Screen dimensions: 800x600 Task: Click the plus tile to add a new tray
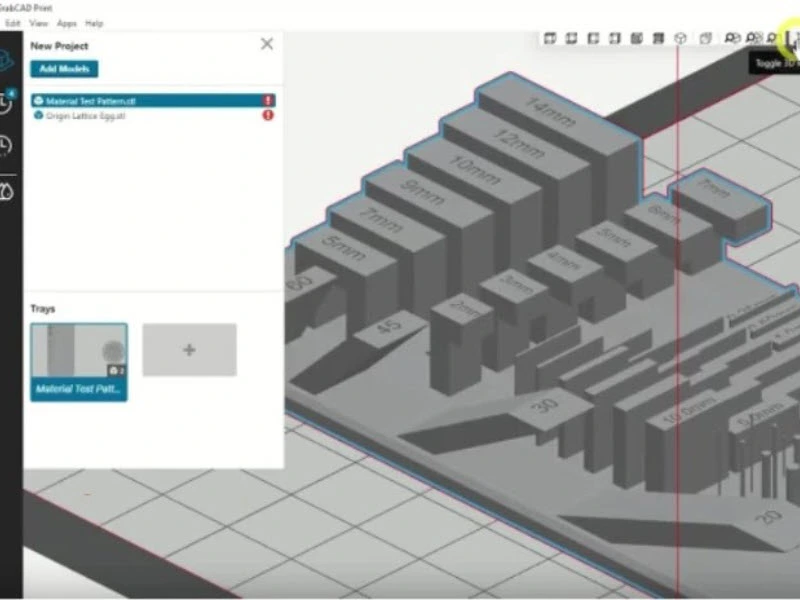tap(189, 350)
